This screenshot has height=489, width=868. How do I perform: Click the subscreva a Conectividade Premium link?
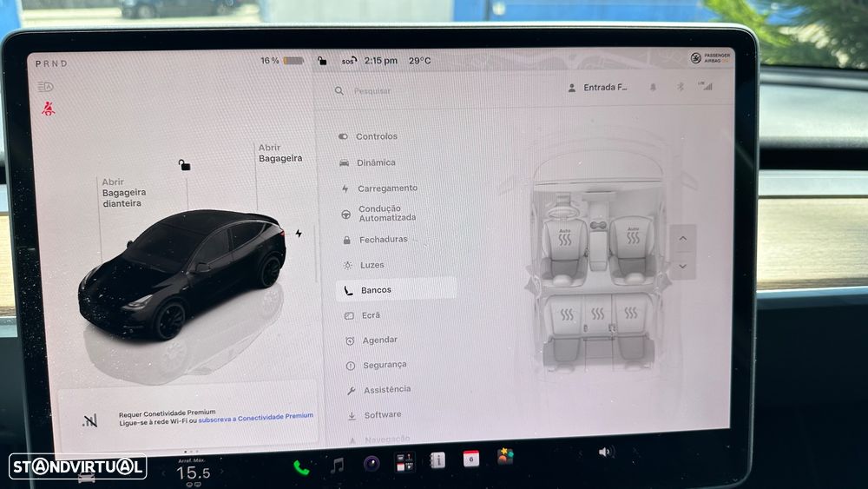[x=256, y=418]
